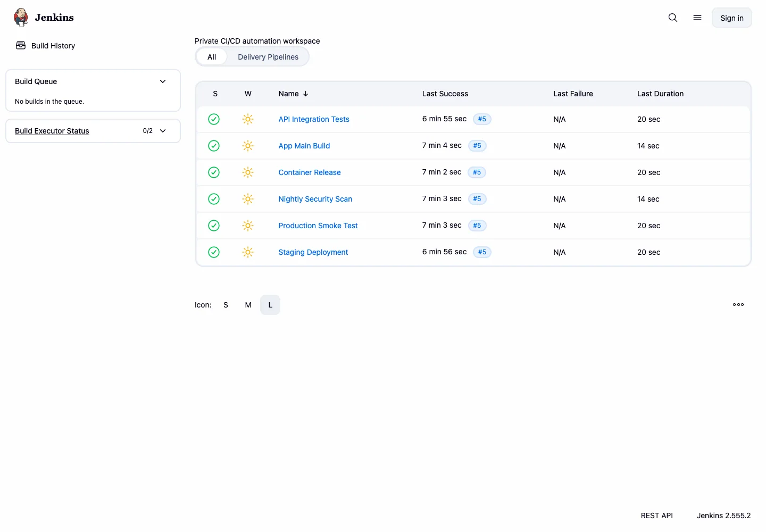
Task: Select the All view tab
Action: [x=212, y=57]
